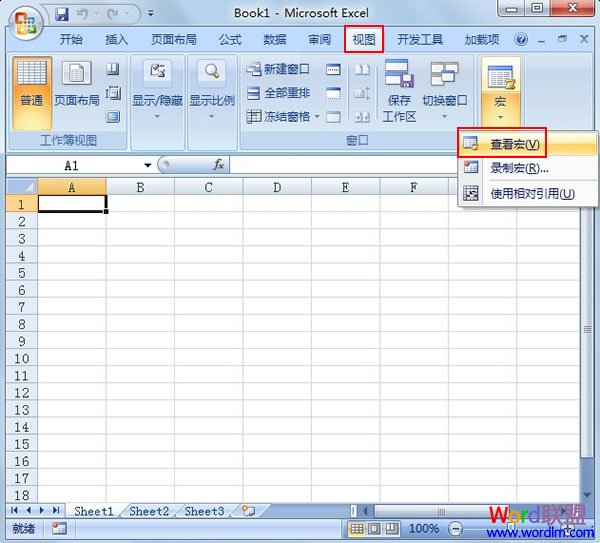Click the fx insert function icon
600x543 pixels.
[x=218, y=165]
